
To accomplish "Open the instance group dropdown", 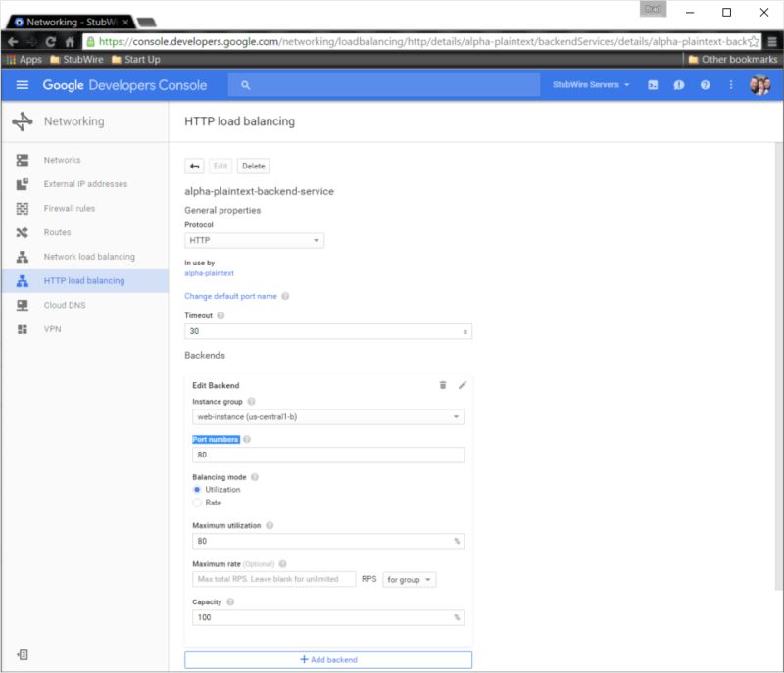I will tap(328, 417).
